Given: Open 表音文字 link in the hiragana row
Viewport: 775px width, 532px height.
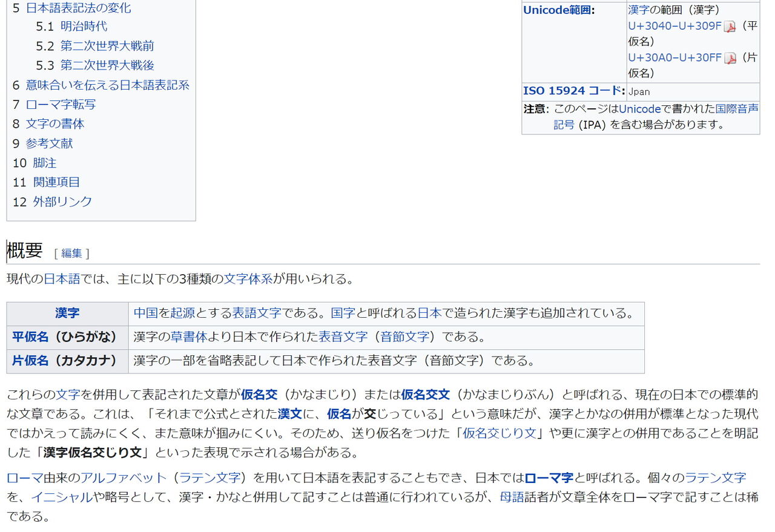Looking at the screenshot, I should coord(343,337).
